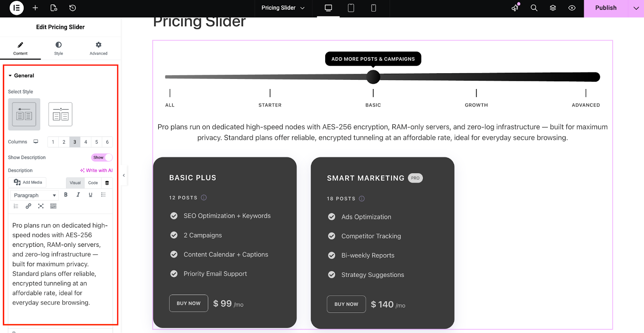Apply underline formatting to description
The height and width of the screenshot is (333, 644).
click(90, 194)
